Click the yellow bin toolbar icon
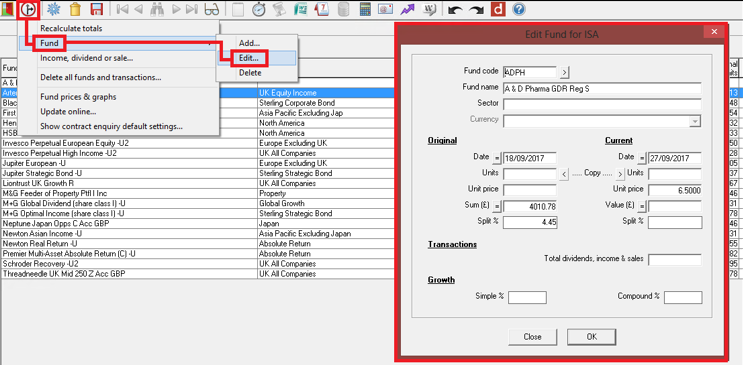This screenshot has width=743, height=365. 75,9
